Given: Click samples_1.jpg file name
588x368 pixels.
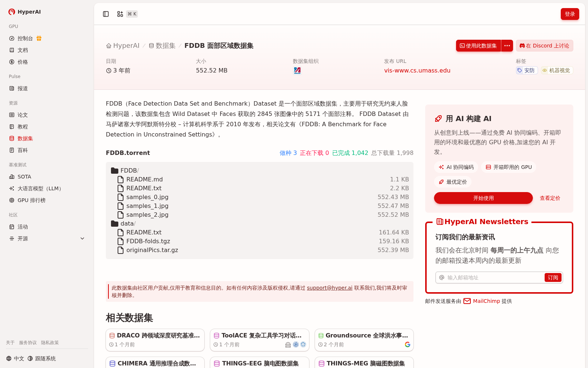Looking at the screenshot, I should point(147,206).
